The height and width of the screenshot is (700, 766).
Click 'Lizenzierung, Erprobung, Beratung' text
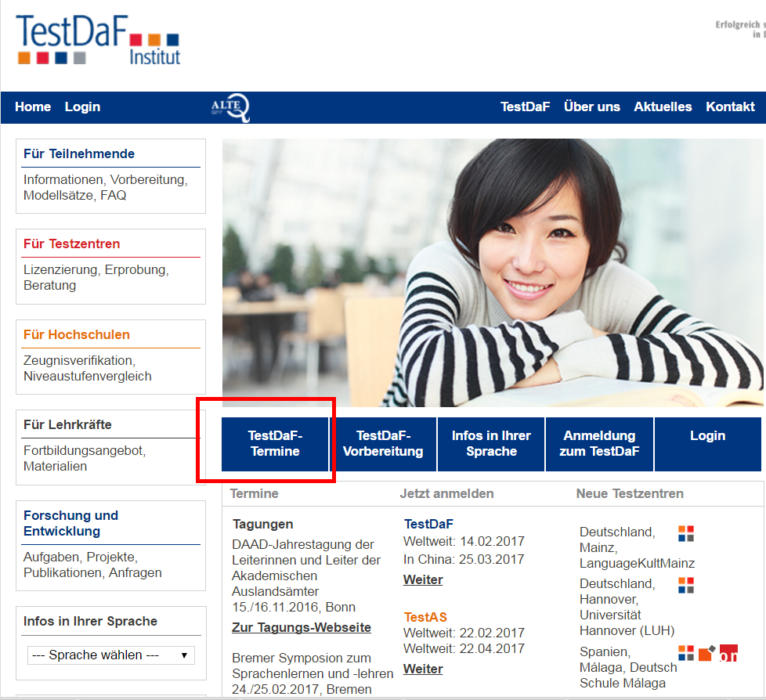(96, 277)
